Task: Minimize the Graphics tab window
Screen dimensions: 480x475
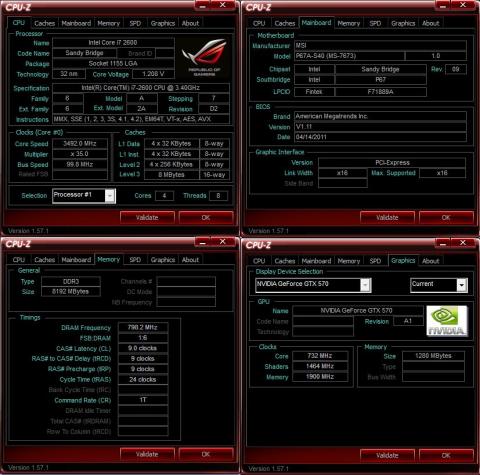Action: tap(443, 243)
